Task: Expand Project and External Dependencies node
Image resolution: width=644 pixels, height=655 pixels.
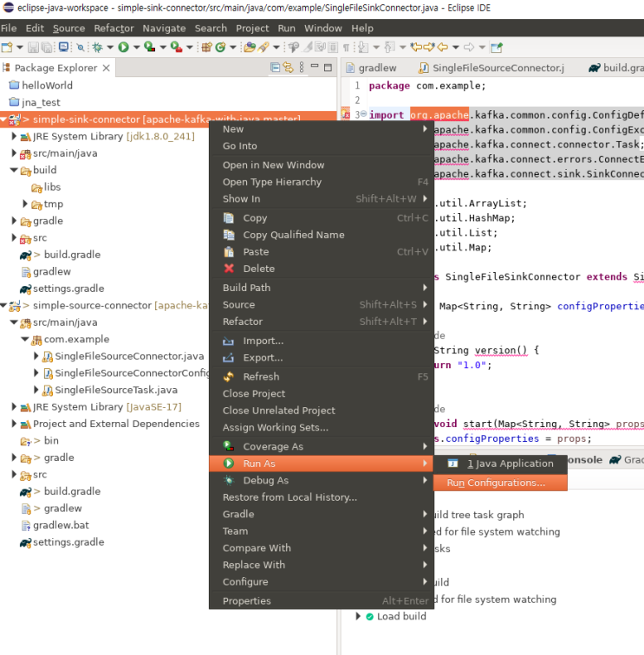Action: pyautogui.click(x=14, y=424)
